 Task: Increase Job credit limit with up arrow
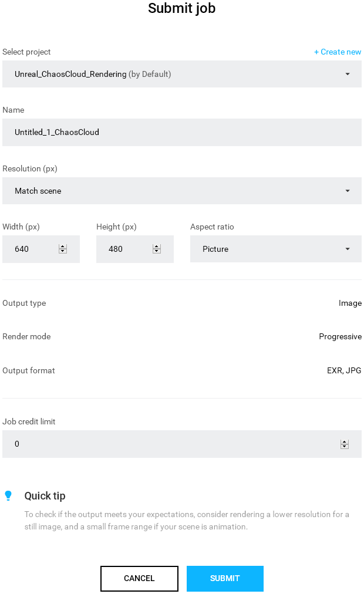345,442
